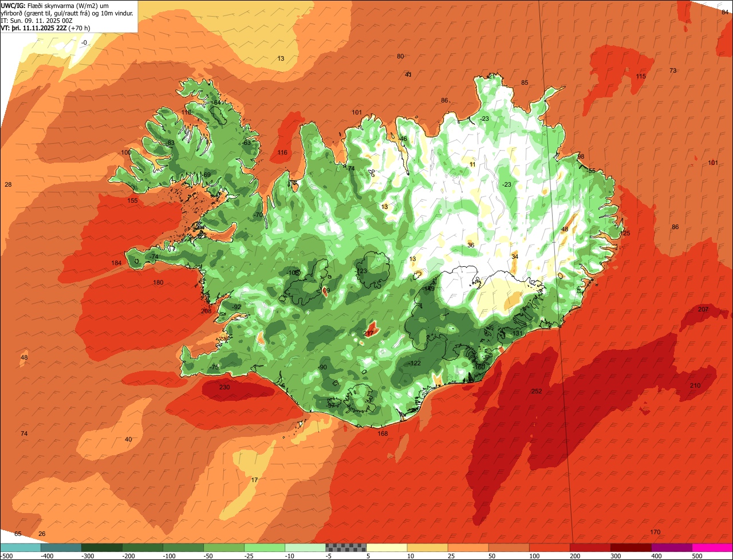The width and height of the screenshot is (733, 560).
Task: Click the map value '65' in bottom left corner
Action: click(x=18, y=534)
